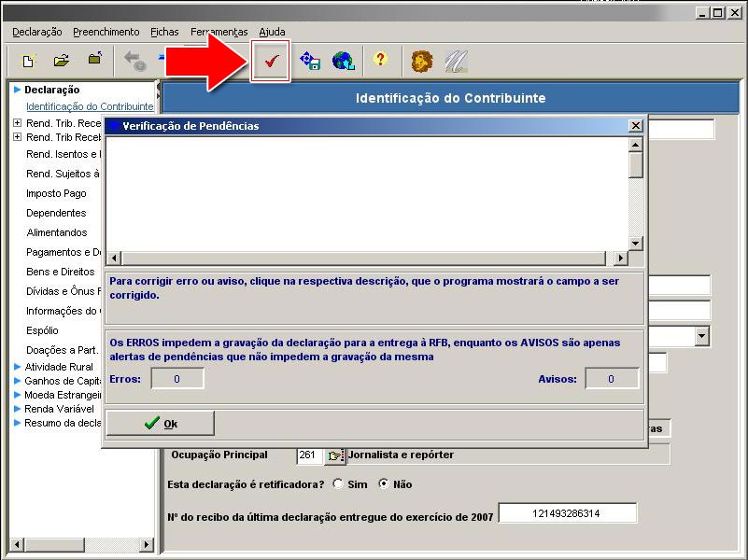748x560 pixels.
Task: Open the 'Identificação do Contribuinte' link
Action: pos(90,106)
